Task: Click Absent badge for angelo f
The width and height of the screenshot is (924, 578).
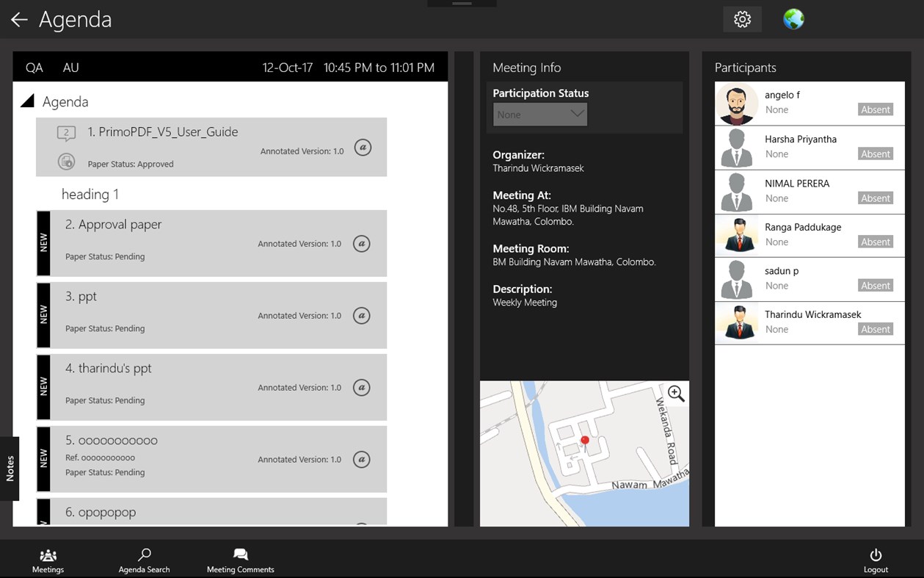Action: (x=876, y=109)
